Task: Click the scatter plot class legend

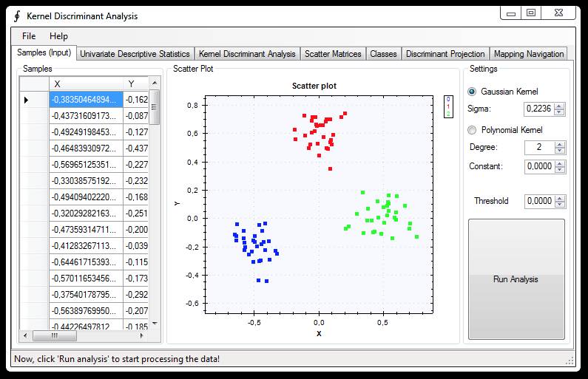Action: pyautogui.click(x=448, y=106)
